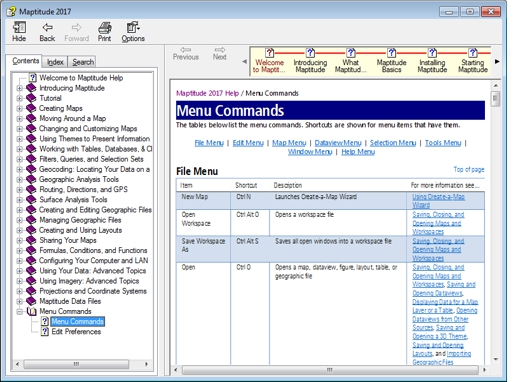The height and width of the screenshot is (382, 525).
Task: Click the Installing Maptitude browse sequence icon
Action: (x=432, y=53)
